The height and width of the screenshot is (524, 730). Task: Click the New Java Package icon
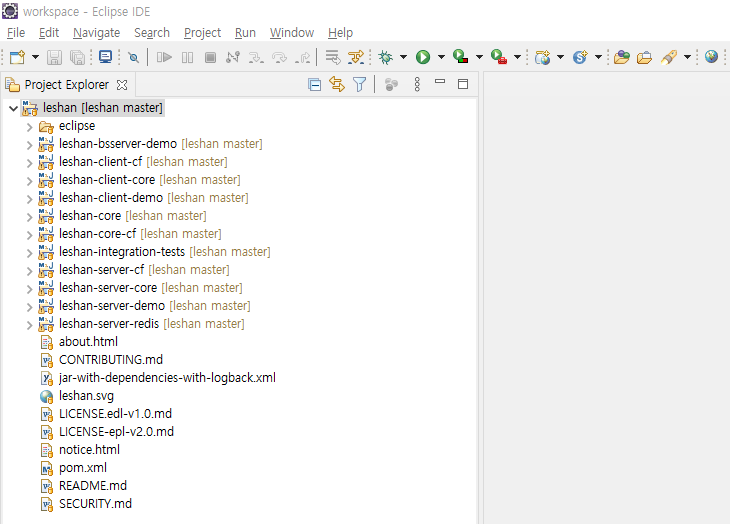pos(542,57)
